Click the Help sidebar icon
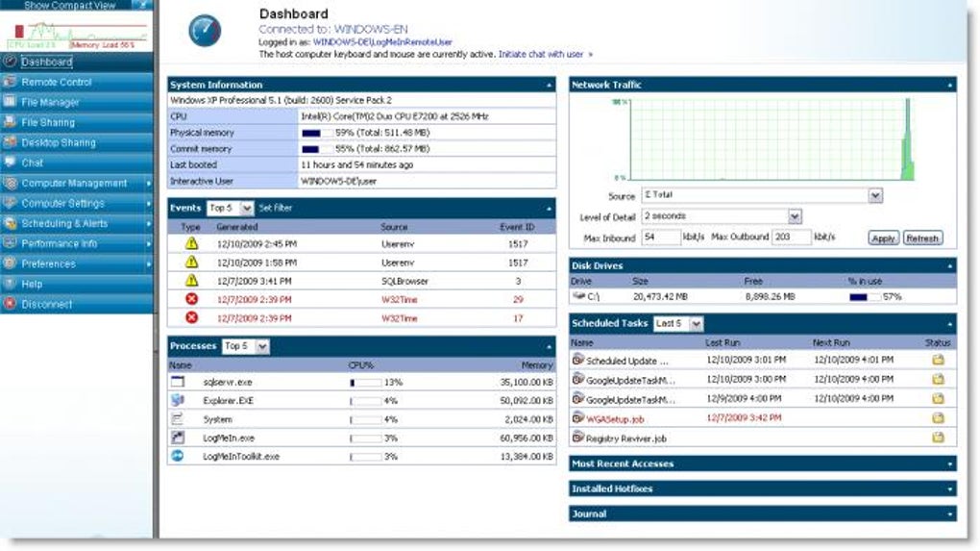The image size is (980, 551). coord(10,284)
